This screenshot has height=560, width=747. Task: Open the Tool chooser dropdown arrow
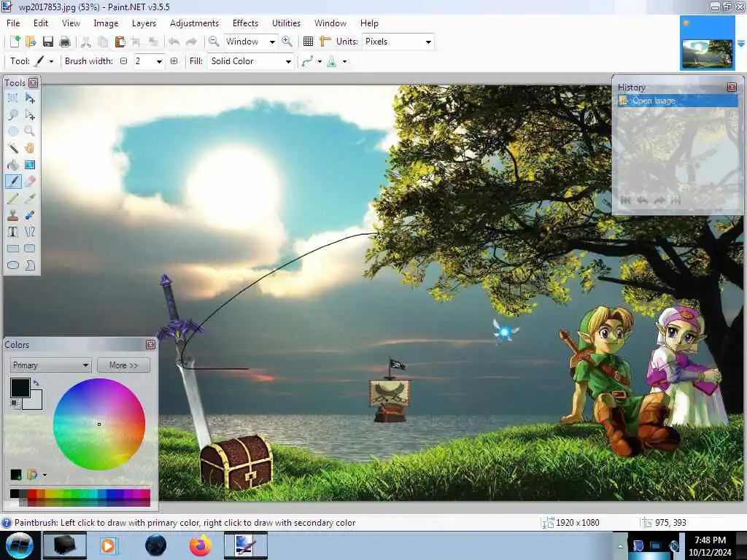point(51,61)
